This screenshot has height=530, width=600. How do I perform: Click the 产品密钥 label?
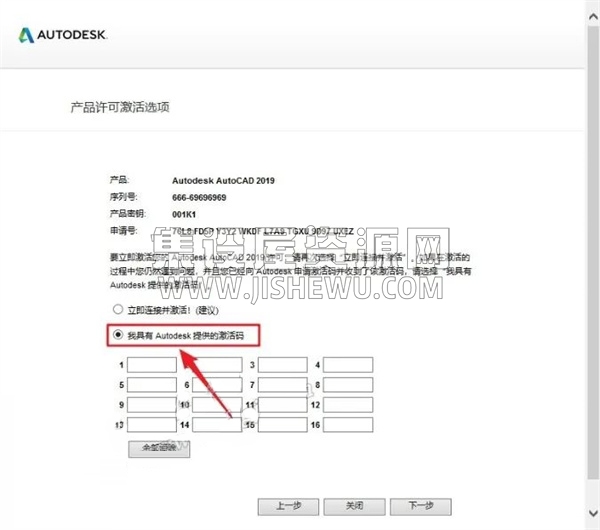(x=128, y=214)
